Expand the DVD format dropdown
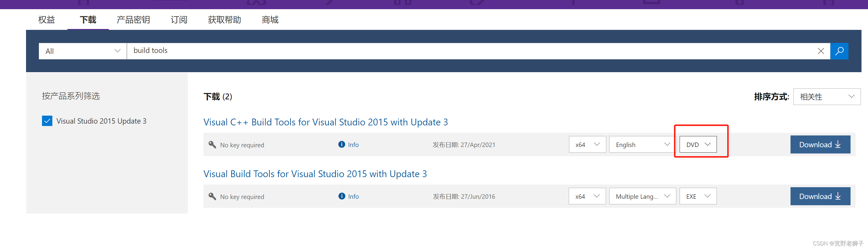868x249 pixels. click(698, 145)
